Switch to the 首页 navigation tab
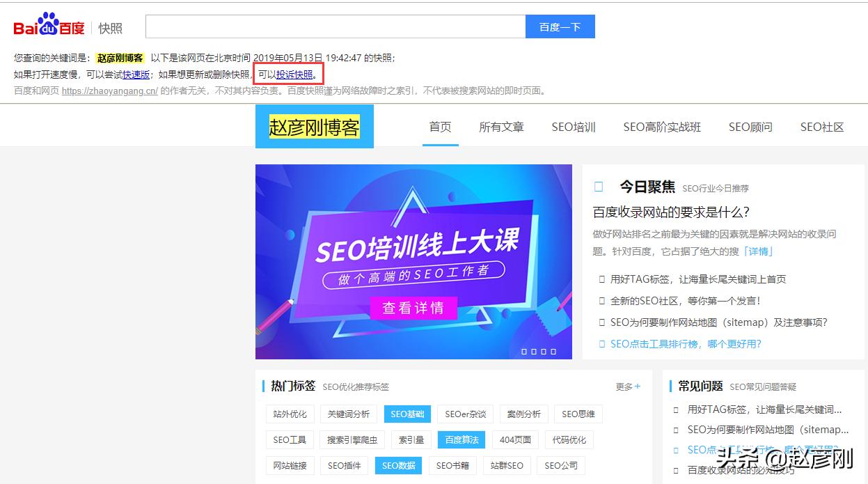 click(440, 127)
